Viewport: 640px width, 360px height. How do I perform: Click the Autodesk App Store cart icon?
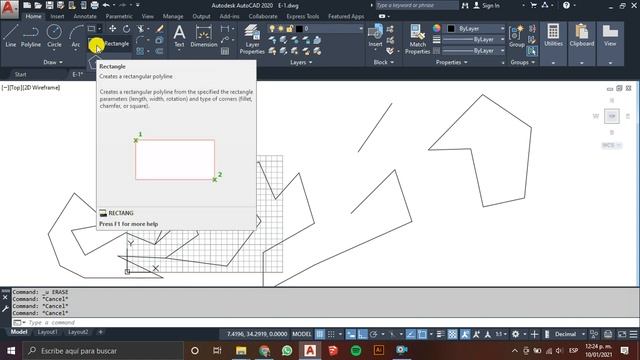pyautogui.click(x=533, y=5)
